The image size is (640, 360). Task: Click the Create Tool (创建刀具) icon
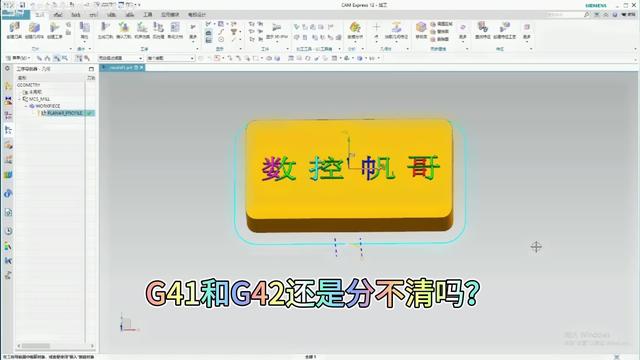coord(14,28)
